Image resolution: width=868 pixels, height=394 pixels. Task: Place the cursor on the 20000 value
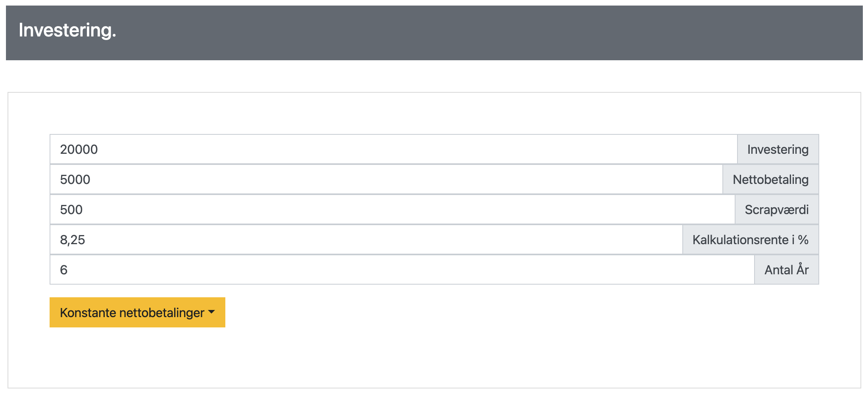[79, 149]
